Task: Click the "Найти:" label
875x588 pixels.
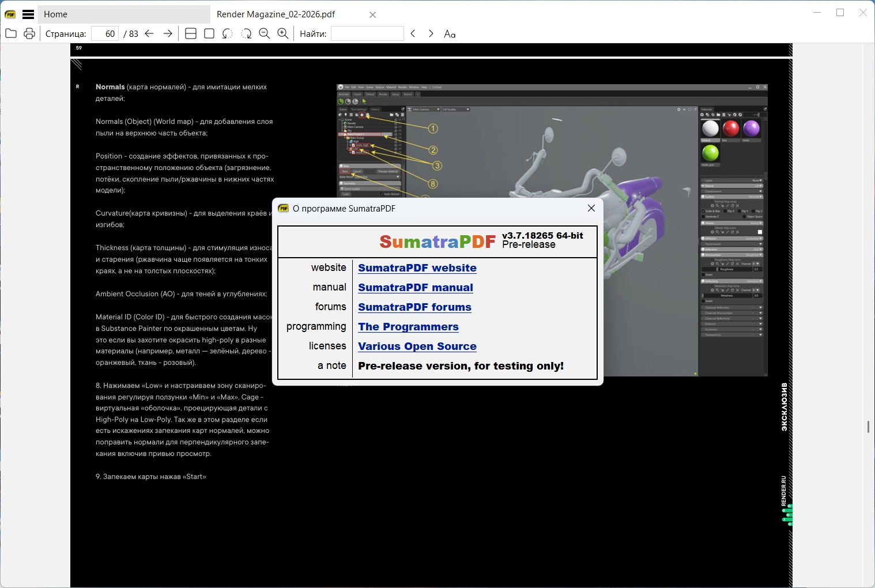Action: 313,33
